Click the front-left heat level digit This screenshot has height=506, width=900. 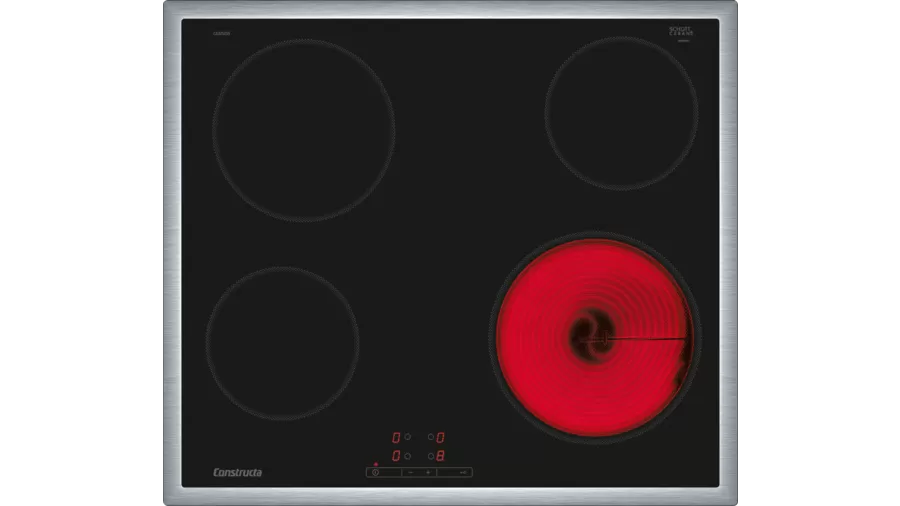(x=396, y=456)
